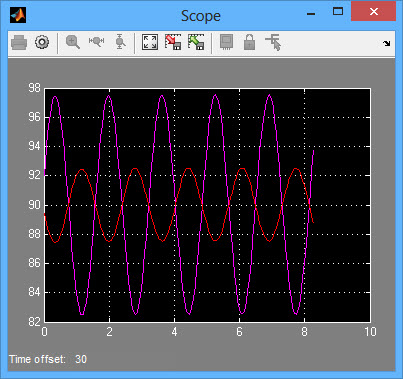Toggle the Lock axes selection padlock

[x=249, y=42]
